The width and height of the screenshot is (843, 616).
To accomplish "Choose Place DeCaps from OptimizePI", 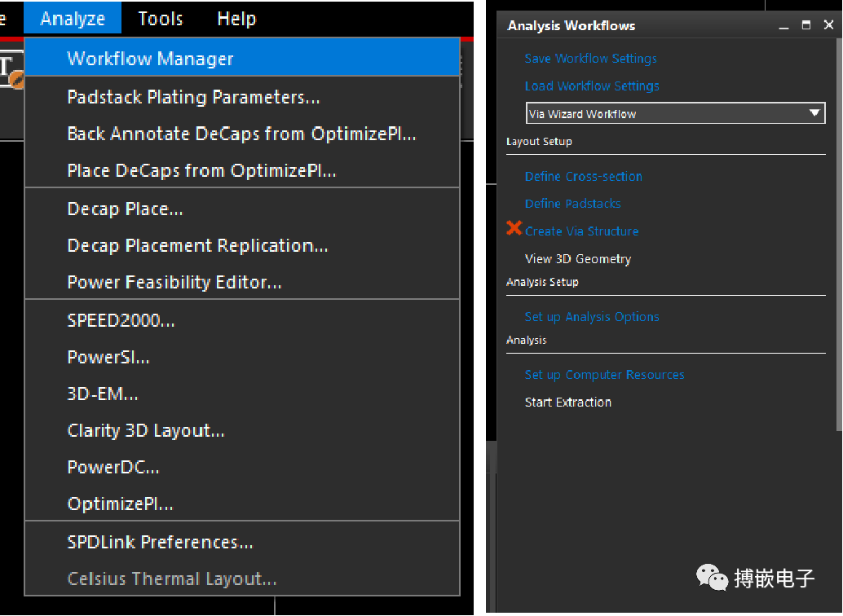I will pos(242,170).
